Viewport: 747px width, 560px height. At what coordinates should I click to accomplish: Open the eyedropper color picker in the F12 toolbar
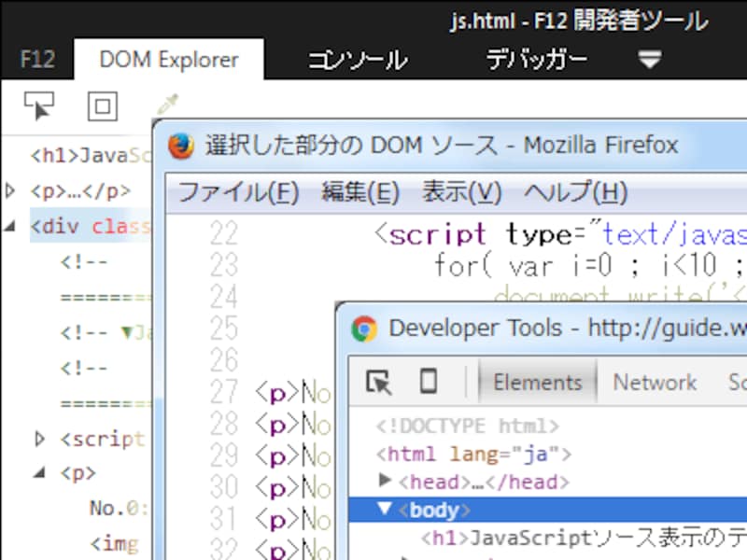[x=166, y=104]
